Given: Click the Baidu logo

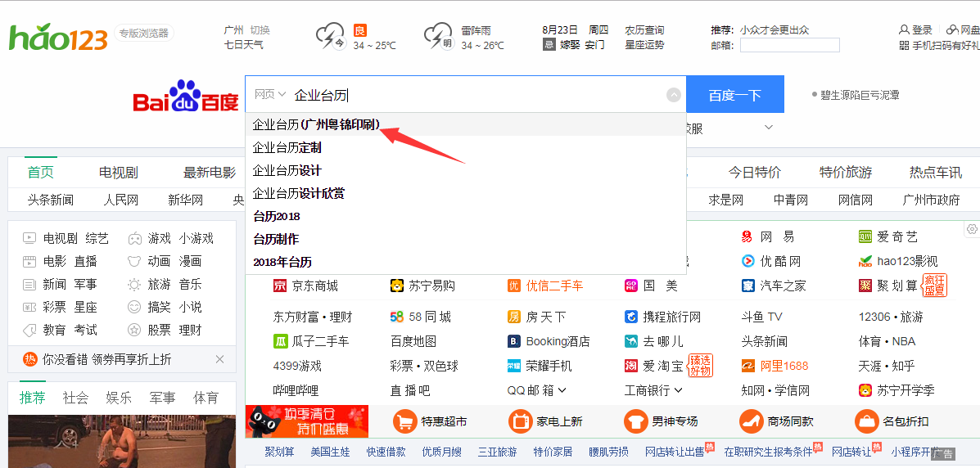Looking at the screenshot, I should [186, 97].
